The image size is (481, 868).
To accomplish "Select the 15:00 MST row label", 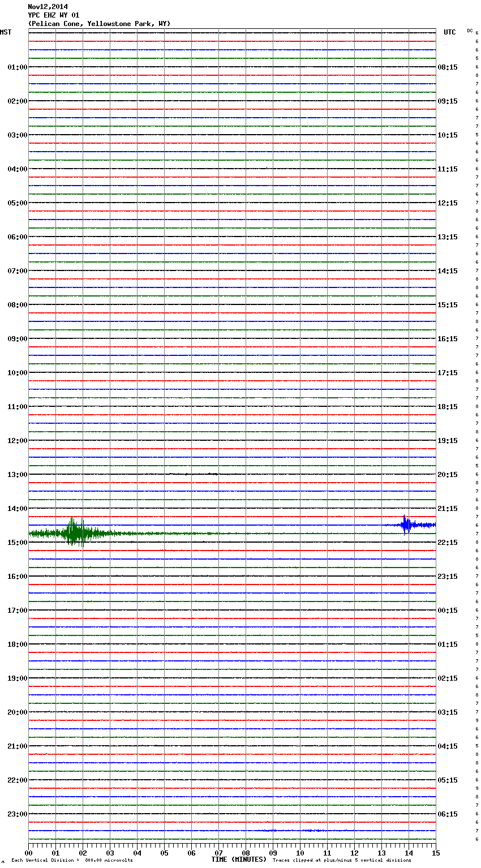I will pyautogui.click(x=18, y=543).
